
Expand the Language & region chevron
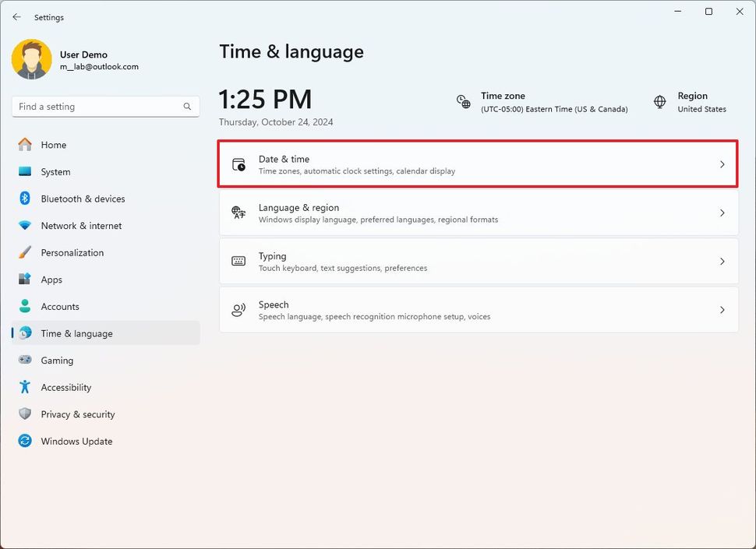(x=721, y=213)
